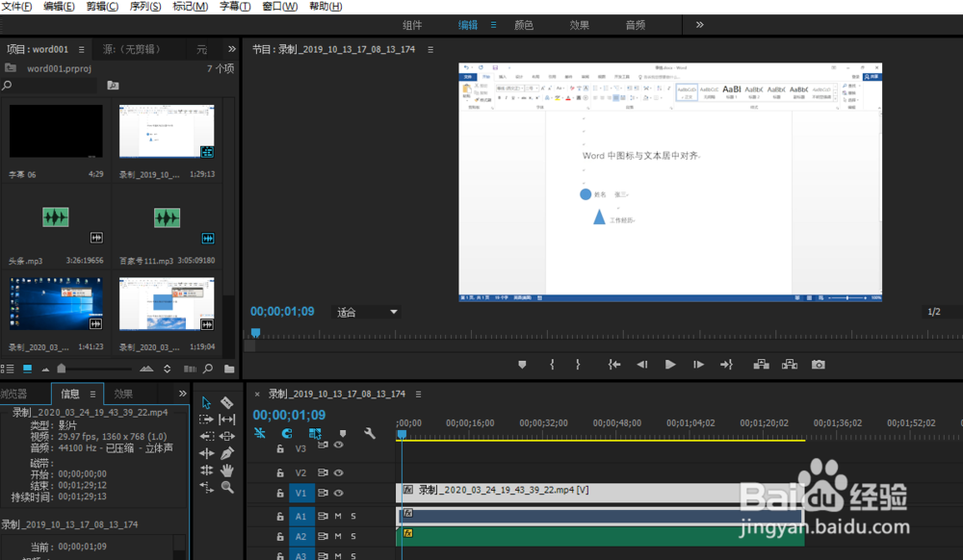Viewport: 963px width, 560px height.
Task: Open the 源:(无剪辑) panel tab
Action: click(132, 49)
